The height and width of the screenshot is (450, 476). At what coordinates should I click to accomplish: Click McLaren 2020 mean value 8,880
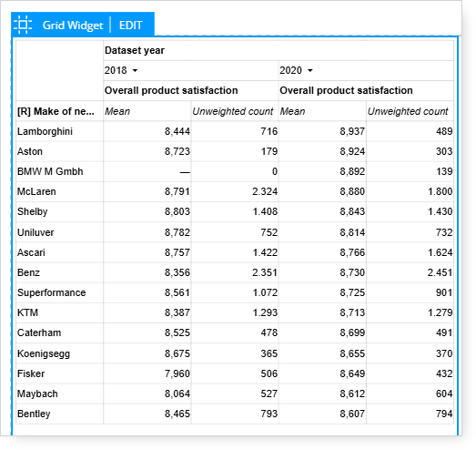pyautogui.click(x=352, y=191)
